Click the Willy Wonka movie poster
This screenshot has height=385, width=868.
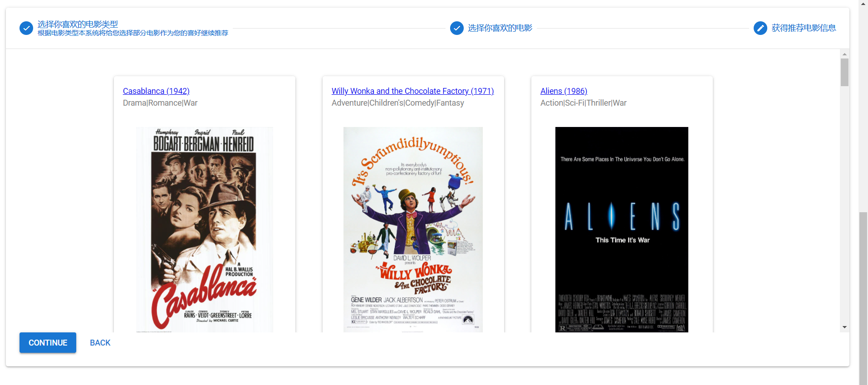[413, 229]
